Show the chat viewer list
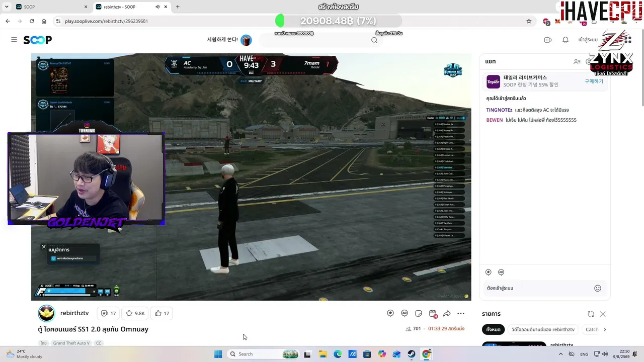The height and width of the screenshot is (362, 644). click(577, 61)
